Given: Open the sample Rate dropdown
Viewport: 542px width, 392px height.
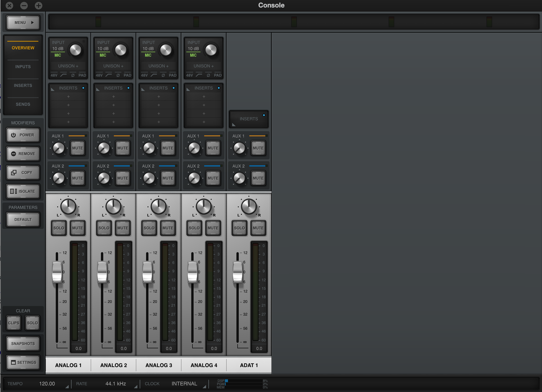Looking at the screenshot, I should [116, 384].
